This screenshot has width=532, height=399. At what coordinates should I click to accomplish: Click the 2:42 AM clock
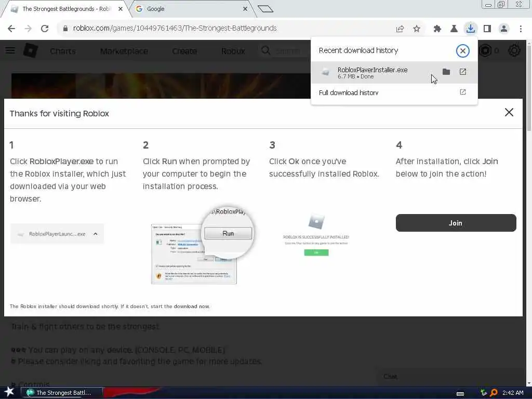pos(513,393)
